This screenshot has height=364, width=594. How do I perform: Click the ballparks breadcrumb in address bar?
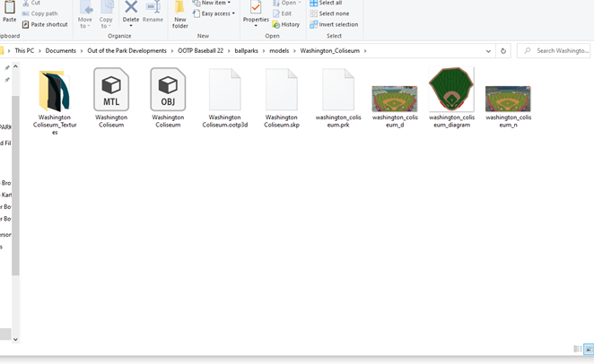tap(247, 51)
